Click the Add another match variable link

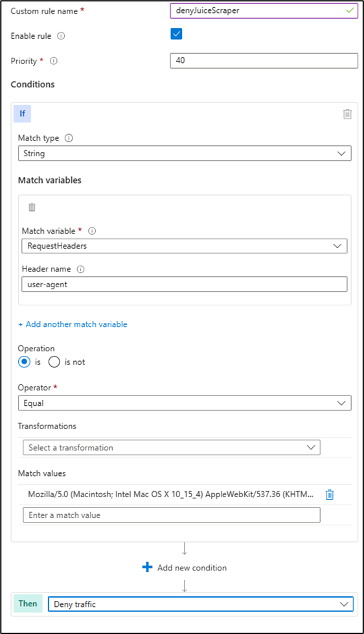coord(73,324)
